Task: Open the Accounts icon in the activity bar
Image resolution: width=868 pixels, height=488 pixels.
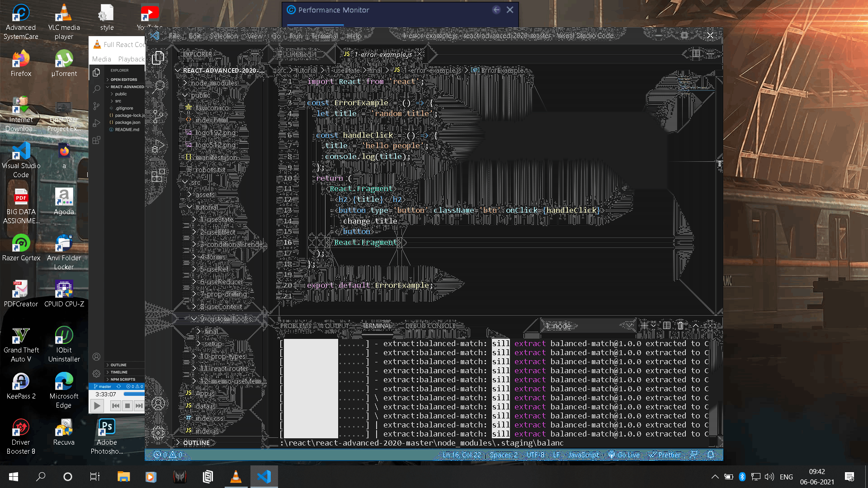Action: (158, 404)
